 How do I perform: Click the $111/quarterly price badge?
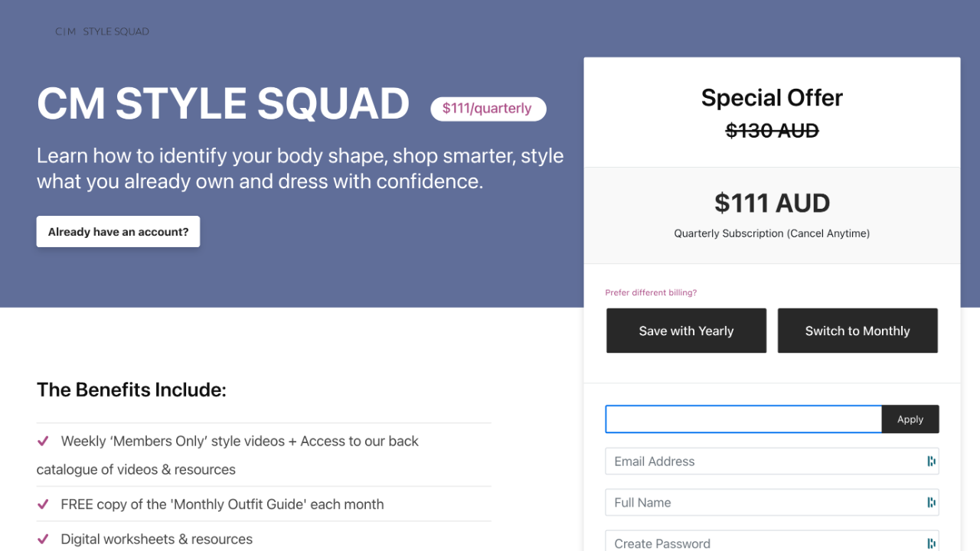(x=488, y=109)
